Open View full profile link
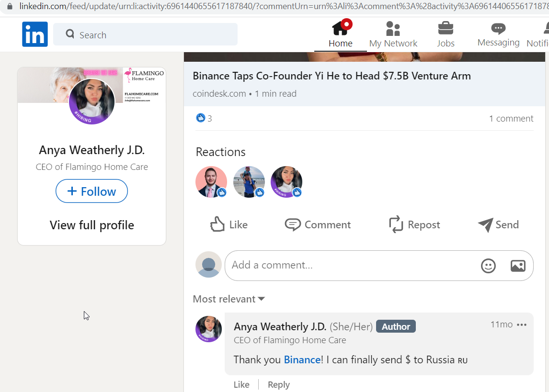 [x=91, y=225]
